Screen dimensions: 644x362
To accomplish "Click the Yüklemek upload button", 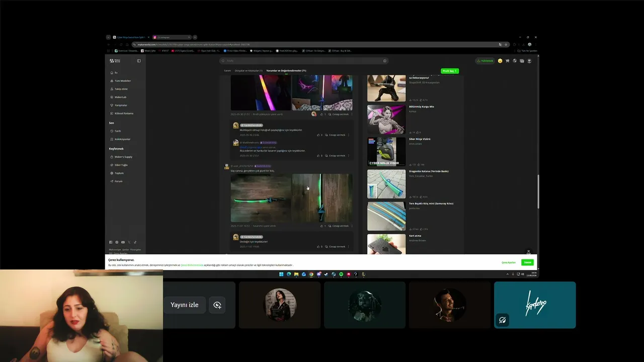I will click(x=486, y=61).
